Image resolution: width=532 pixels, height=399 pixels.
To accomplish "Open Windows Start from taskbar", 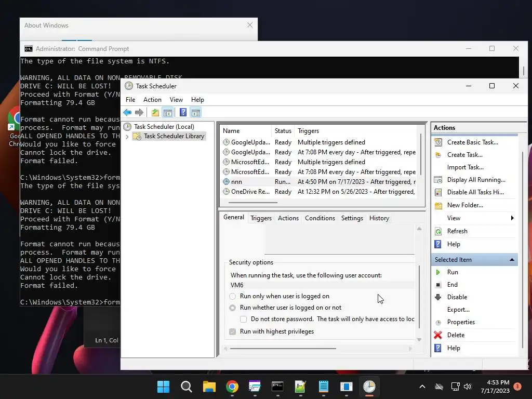I will click(x=163, y=387).
